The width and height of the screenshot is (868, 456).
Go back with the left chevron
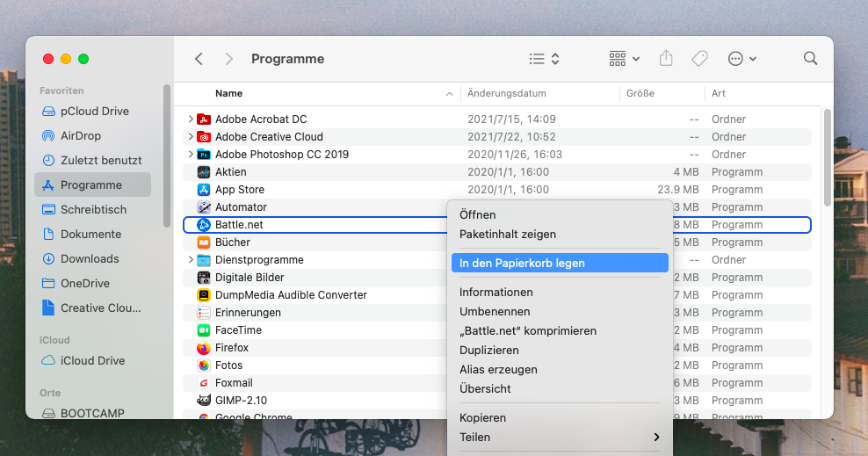coord(199,59)
